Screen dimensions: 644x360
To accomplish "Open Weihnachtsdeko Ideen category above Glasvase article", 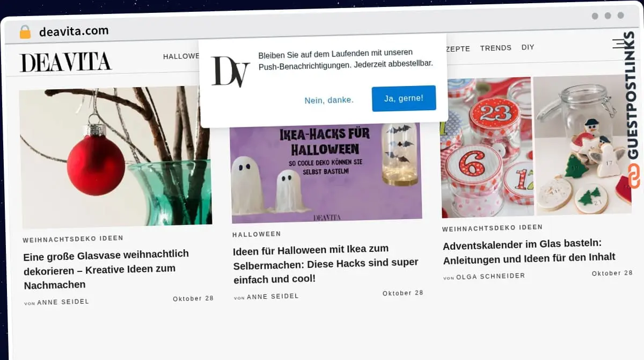I will click(73, 239).
